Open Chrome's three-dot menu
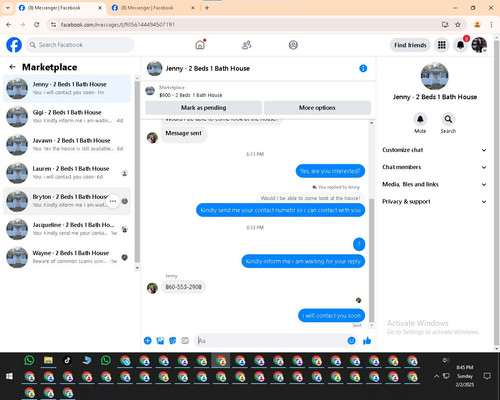Screen dimensions: 500x400 pos(491,24)
